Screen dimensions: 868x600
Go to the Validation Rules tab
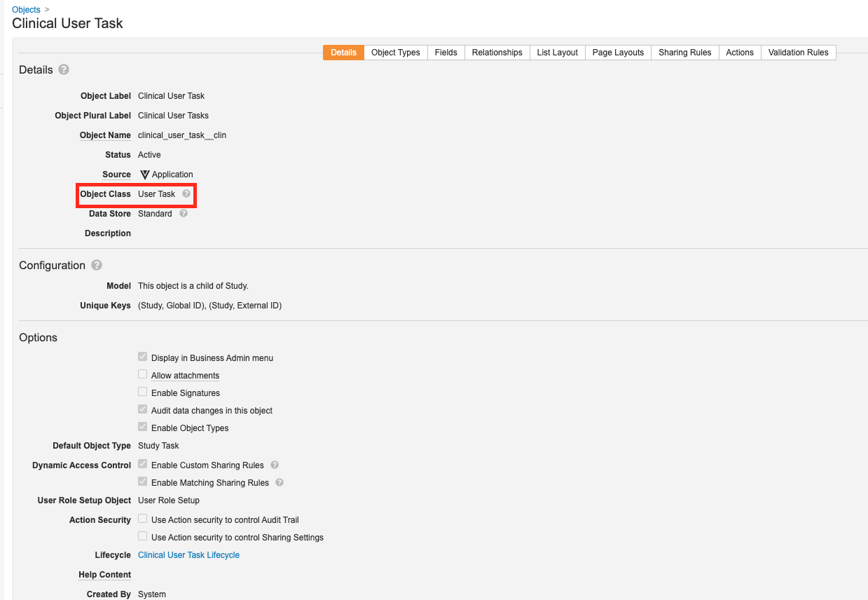[x=798, y=53]
